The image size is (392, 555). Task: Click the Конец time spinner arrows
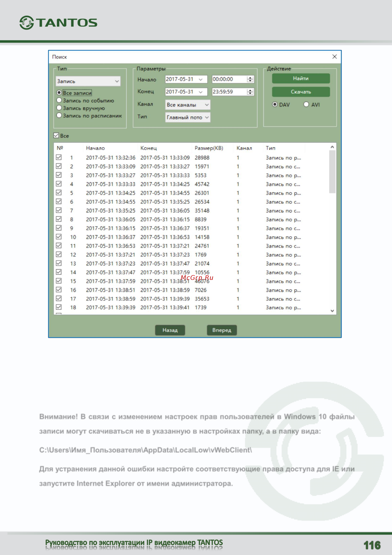click(250, 92)
